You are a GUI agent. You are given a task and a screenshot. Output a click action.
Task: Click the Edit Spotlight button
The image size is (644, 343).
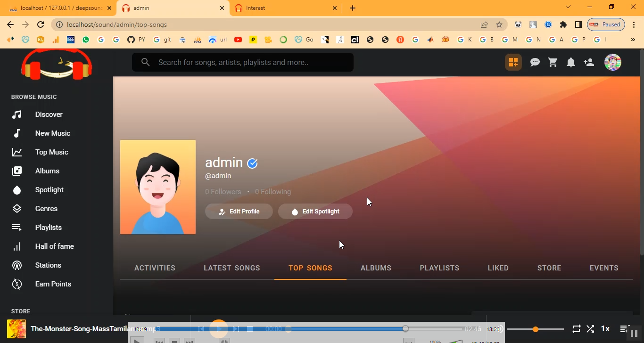point(315,212)
